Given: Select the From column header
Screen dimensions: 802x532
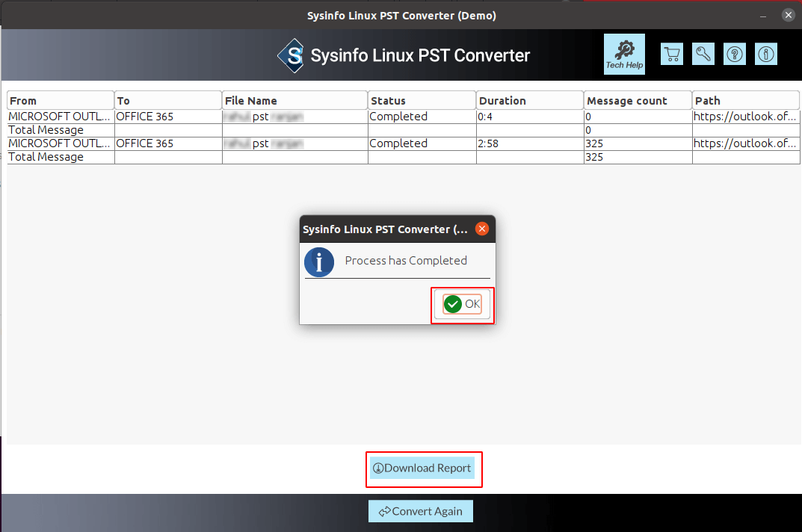Looking at the screenshot, I should pos(61,100).
